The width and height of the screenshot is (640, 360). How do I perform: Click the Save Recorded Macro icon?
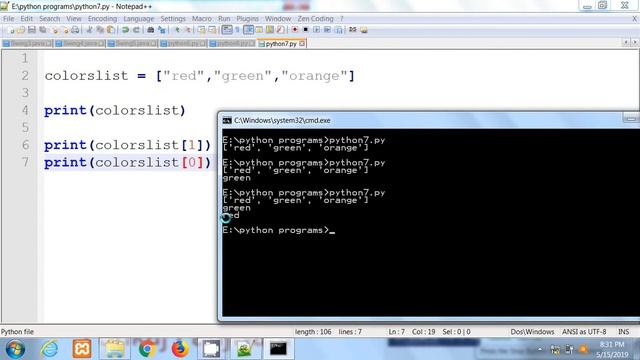tap(338, 30)
